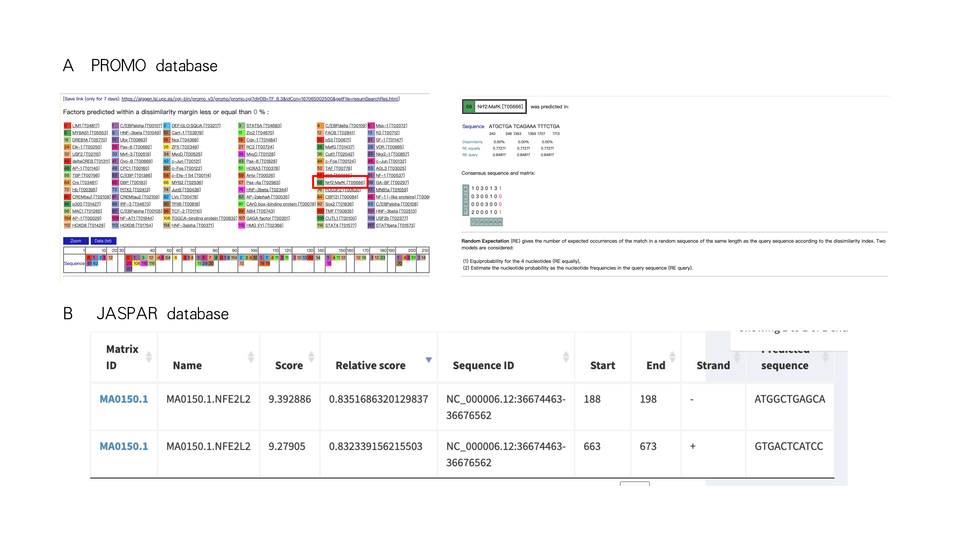
Task: Open Msx-1 [T02072] factor link
Action: point(391,126)
